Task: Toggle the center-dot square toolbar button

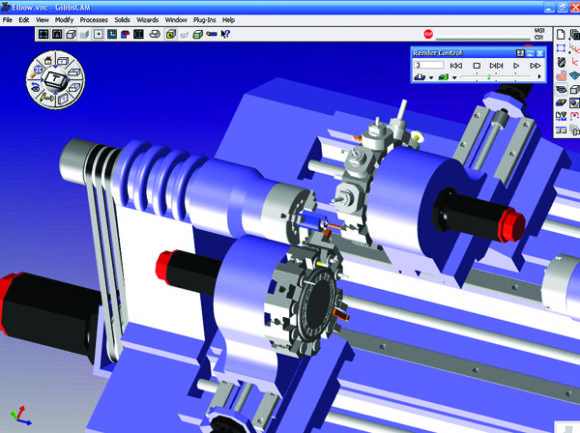Action: click(98, 34)
